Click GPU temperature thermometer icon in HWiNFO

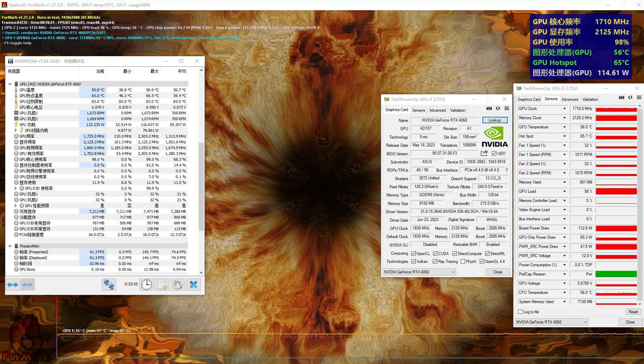[16, 90]
